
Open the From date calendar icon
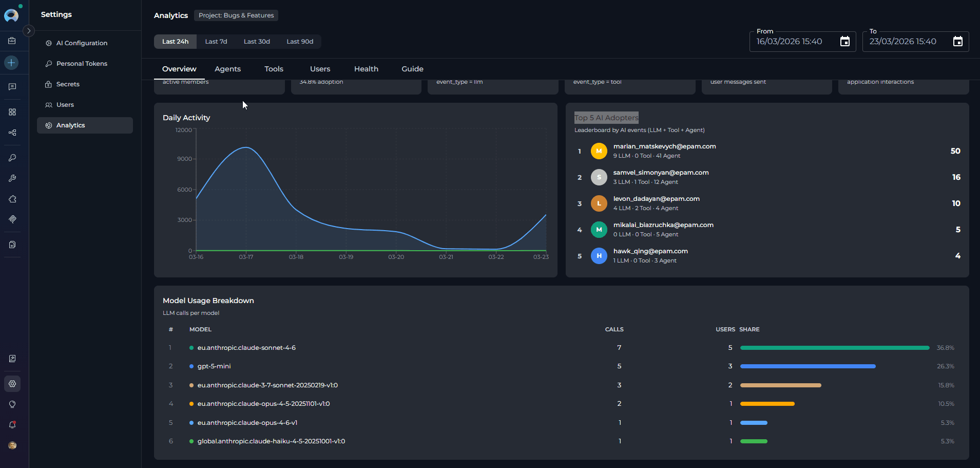coord(844,41)
